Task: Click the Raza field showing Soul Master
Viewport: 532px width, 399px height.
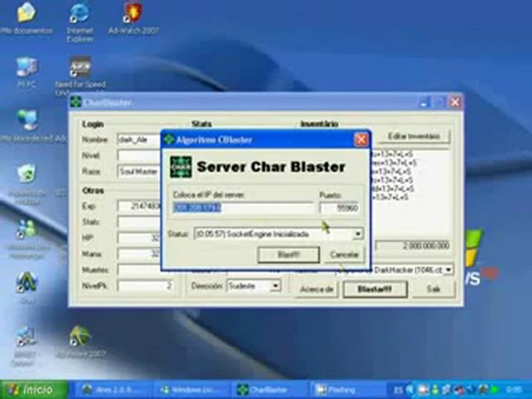Action: pos(139,172)
